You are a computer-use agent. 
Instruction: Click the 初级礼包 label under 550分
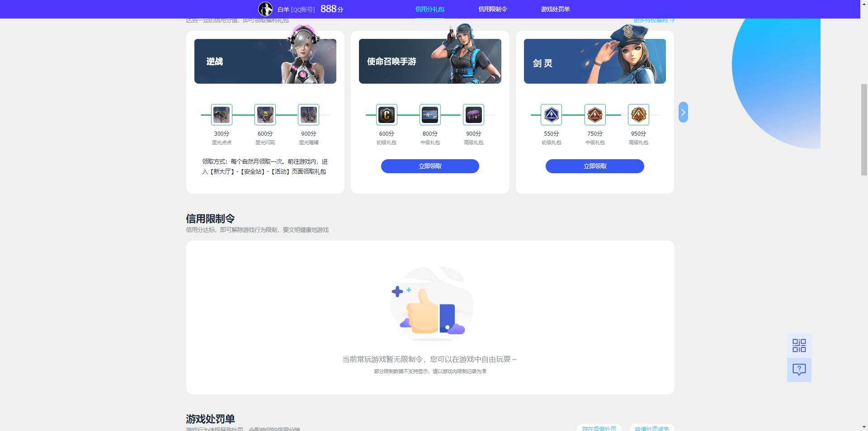coord(551,142)
